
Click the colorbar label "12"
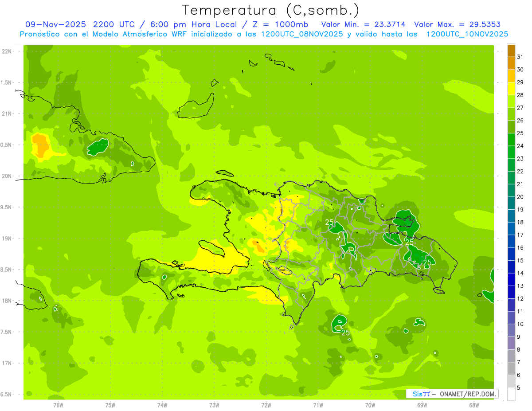click(x=520, y=298)
